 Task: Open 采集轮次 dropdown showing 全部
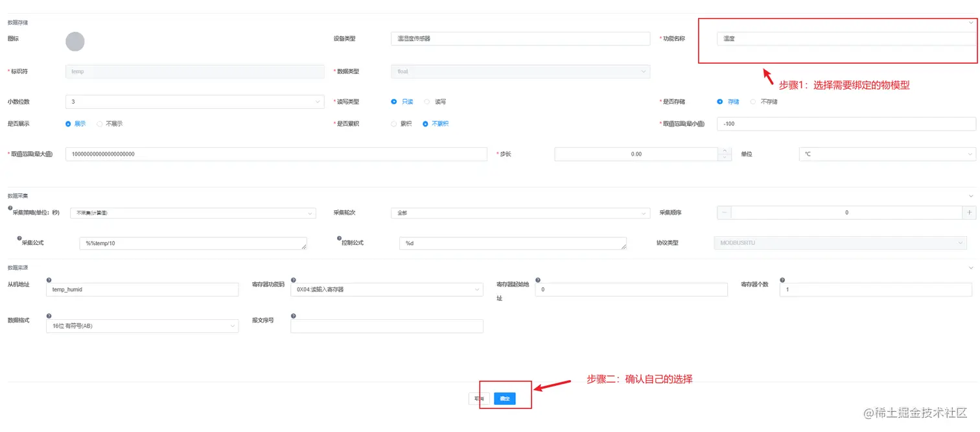click(520, 213)
